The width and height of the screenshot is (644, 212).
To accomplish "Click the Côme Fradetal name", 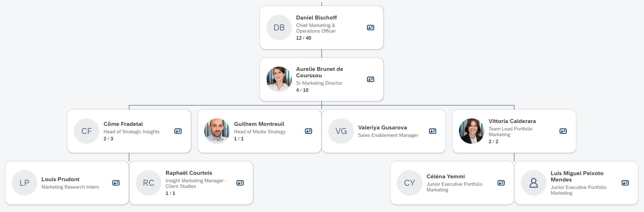I will (123, 124).
